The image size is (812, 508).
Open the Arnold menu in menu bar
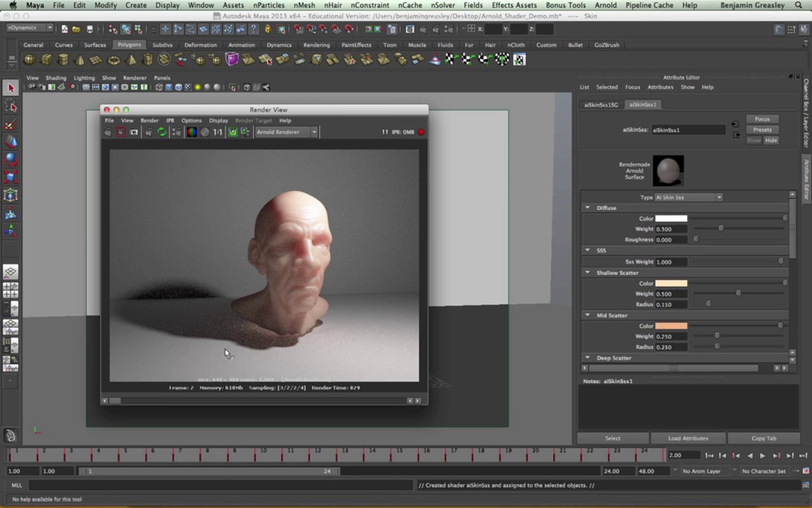[606, 5]
